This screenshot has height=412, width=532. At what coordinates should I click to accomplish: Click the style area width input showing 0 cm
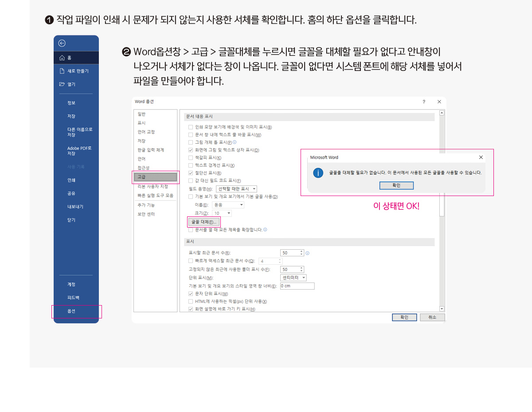[x=296, y=286]
